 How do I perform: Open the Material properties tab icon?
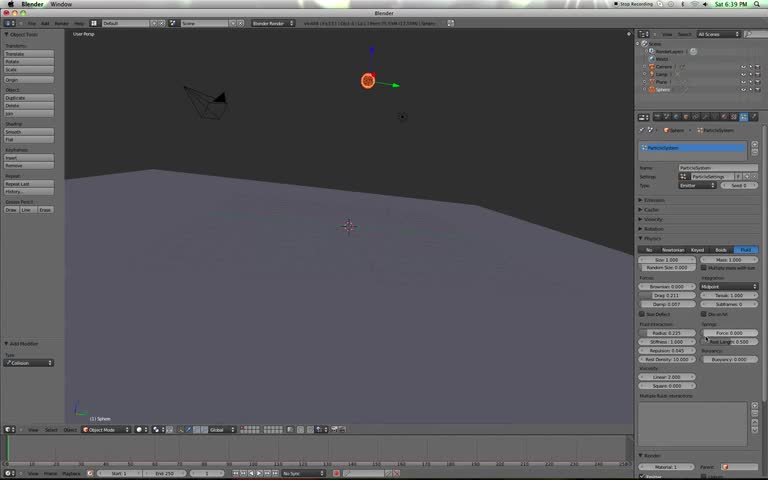tap(724, 117)
